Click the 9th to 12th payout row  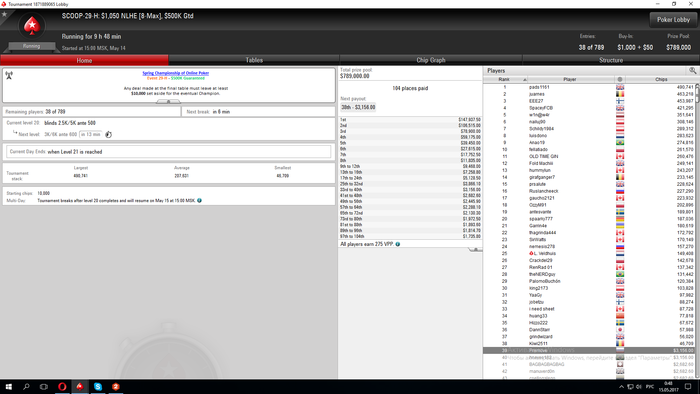click(x=410, y=166)
